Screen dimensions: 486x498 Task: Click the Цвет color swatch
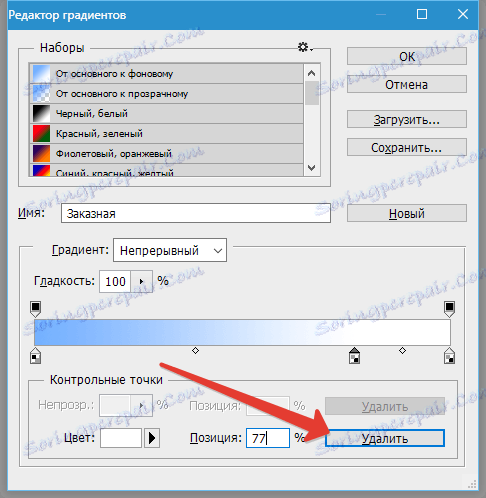121,438
